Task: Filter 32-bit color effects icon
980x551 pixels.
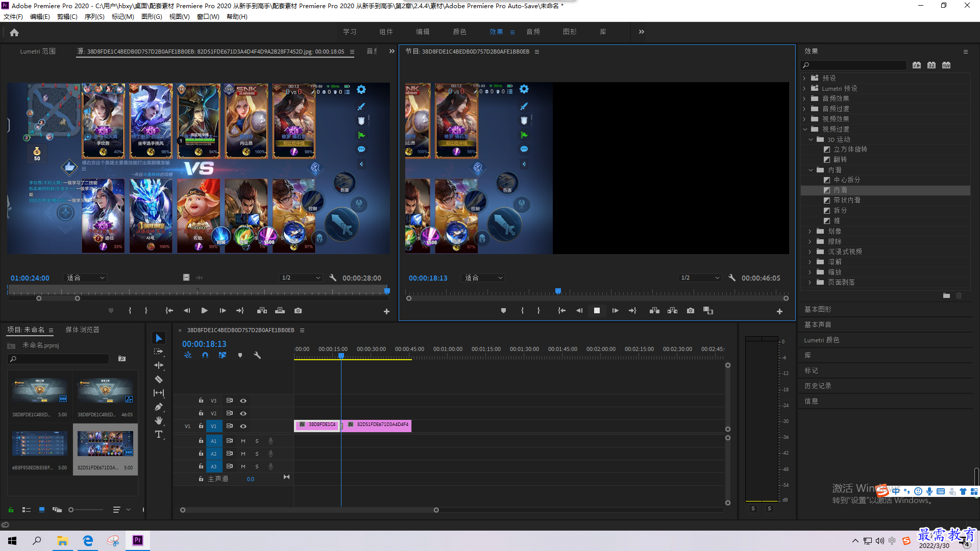Action: [932, 65]
